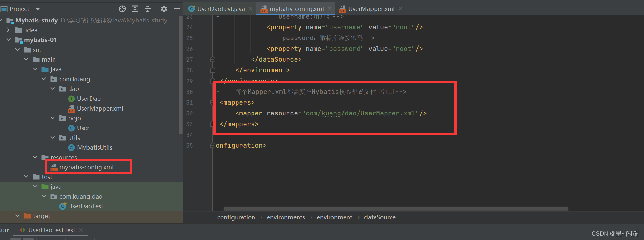Click the test java folder icon
The height and width of the screenshot is (240, 644).
pyautogui.click(x=45, y=187)
